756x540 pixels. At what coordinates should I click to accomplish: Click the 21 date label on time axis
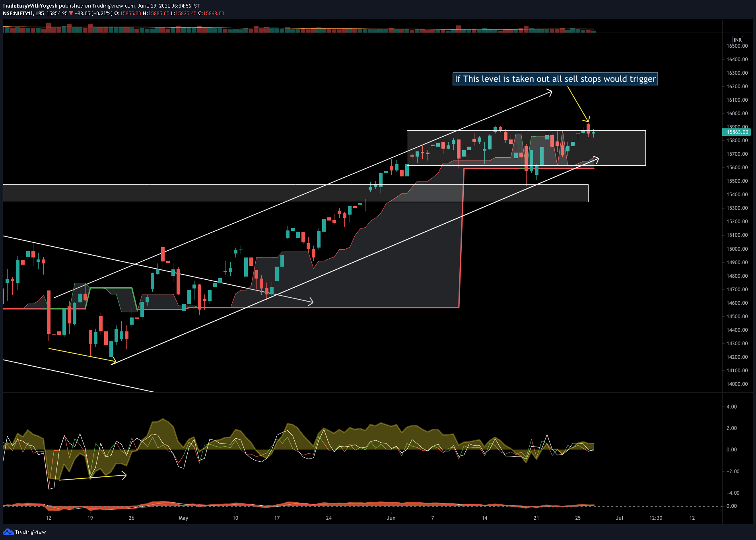click(x=536, y=518)
